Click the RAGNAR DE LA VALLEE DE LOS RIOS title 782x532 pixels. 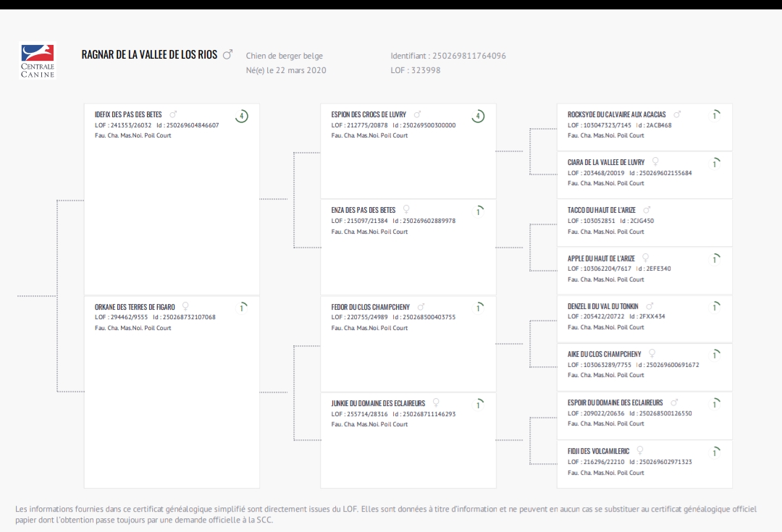point(150,54)
